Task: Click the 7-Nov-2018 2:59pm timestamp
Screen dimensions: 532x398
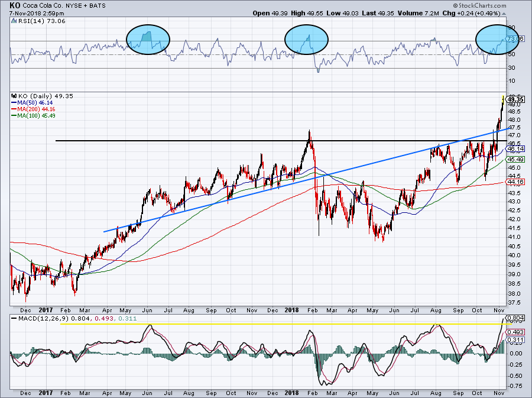Action: pyautogui.click(x=37, y=14)
